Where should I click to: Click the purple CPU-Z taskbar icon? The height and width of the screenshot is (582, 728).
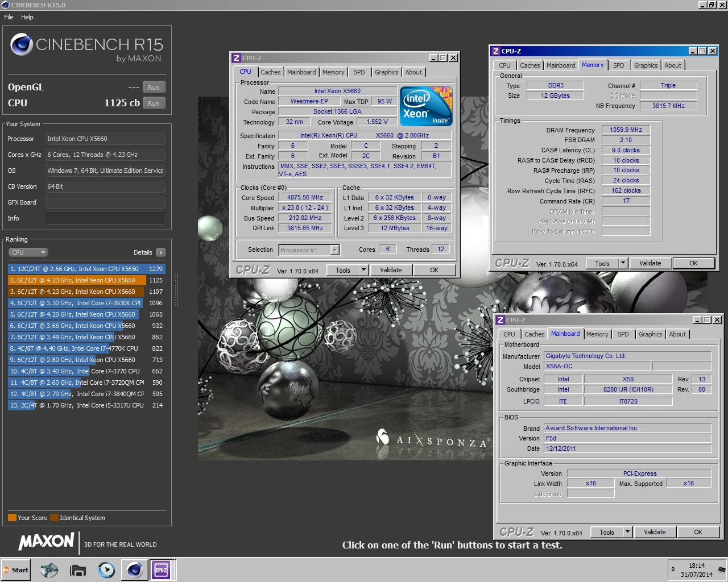pyautogui.click(x=161, y=569)
